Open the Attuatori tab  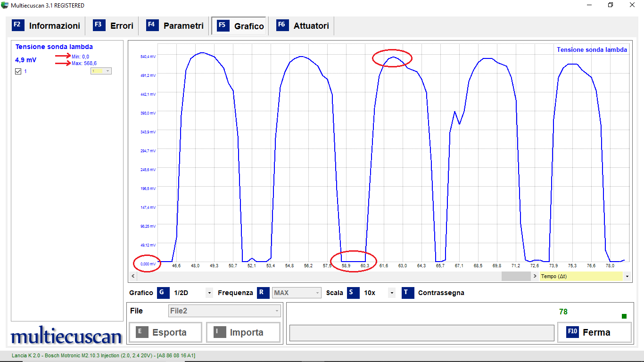point(311,26)
